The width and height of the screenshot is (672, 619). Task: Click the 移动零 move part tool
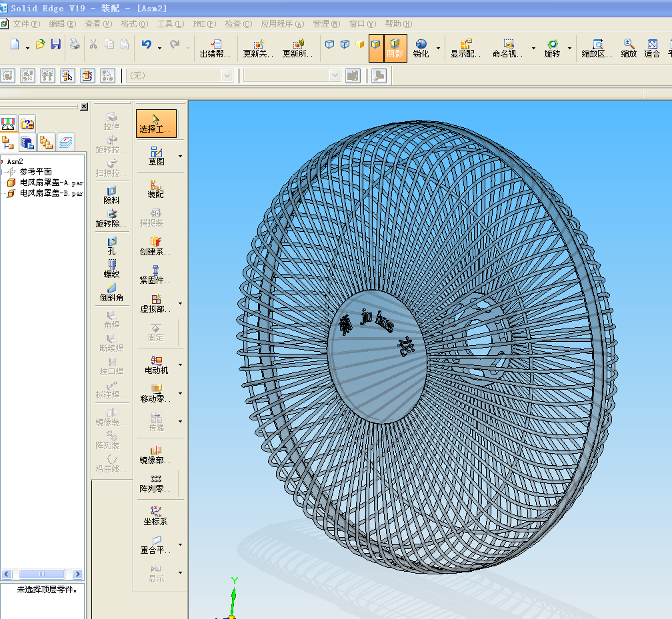point(155,393)
